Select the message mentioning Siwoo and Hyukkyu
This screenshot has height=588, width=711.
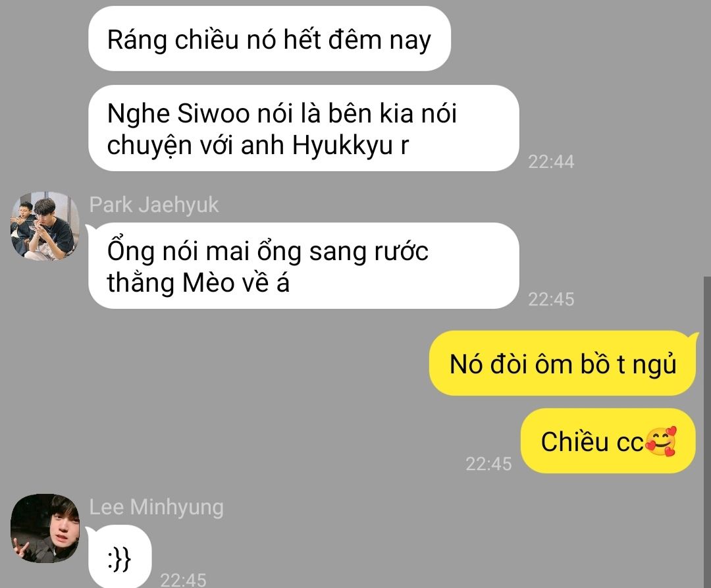click(303, 128)
